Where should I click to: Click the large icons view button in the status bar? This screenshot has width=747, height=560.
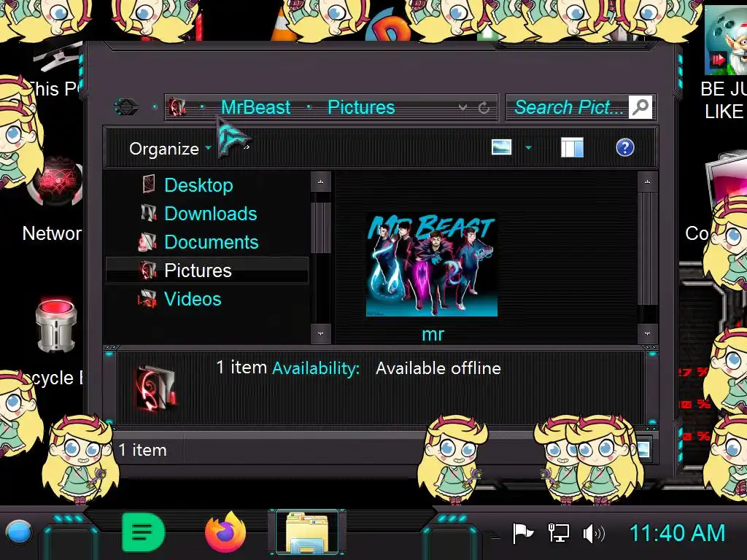(643, 449)
